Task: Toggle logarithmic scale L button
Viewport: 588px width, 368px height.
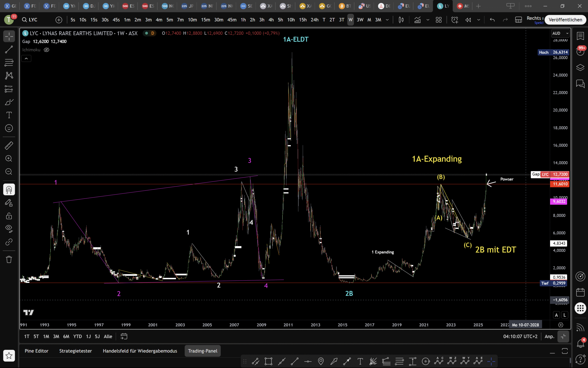Action: click(x=565, y=315)
